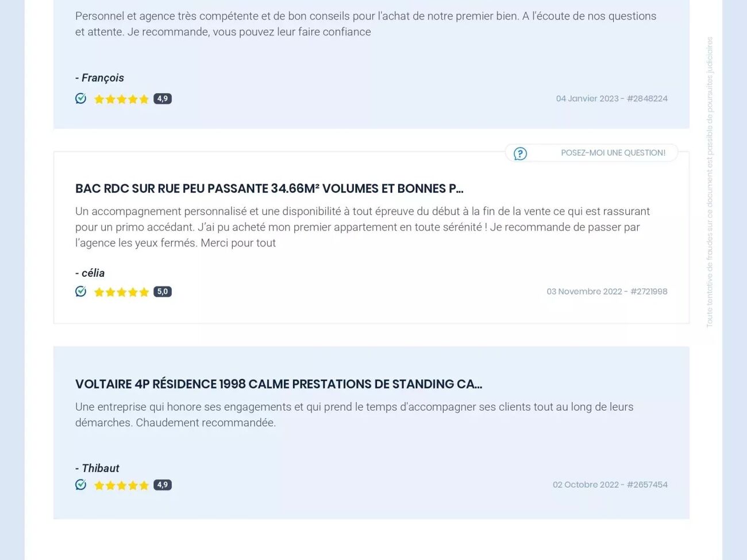747x560 pixels.
Task: Open the "BAC RDC sur rue peu passante" review title
Action: pos(269,188)
